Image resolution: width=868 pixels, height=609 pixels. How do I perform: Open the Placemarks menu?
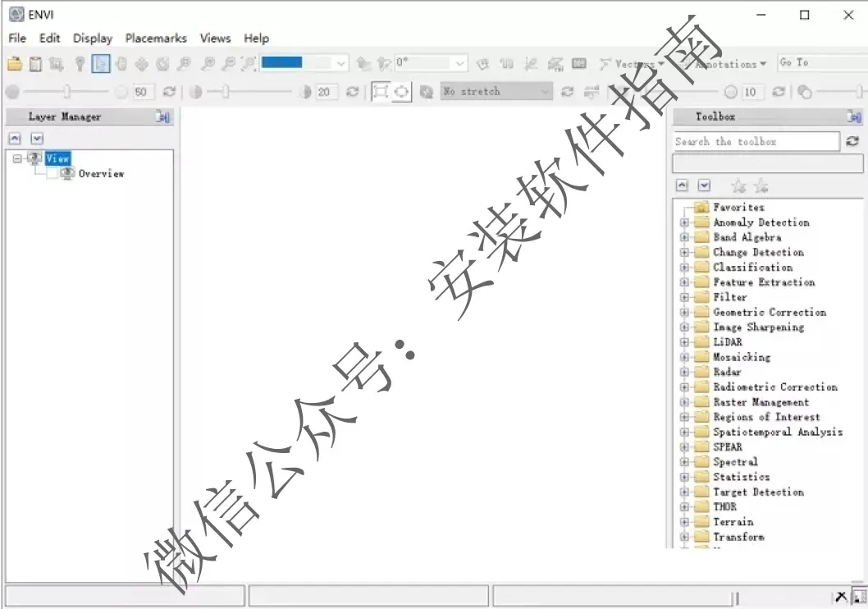(x=156, y=39)
